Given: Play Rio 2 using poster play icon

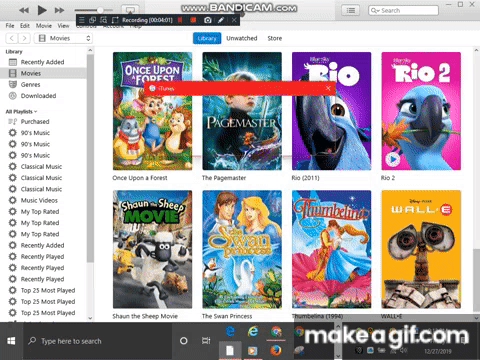Looking at the screenshot, I should click(393, 159).
